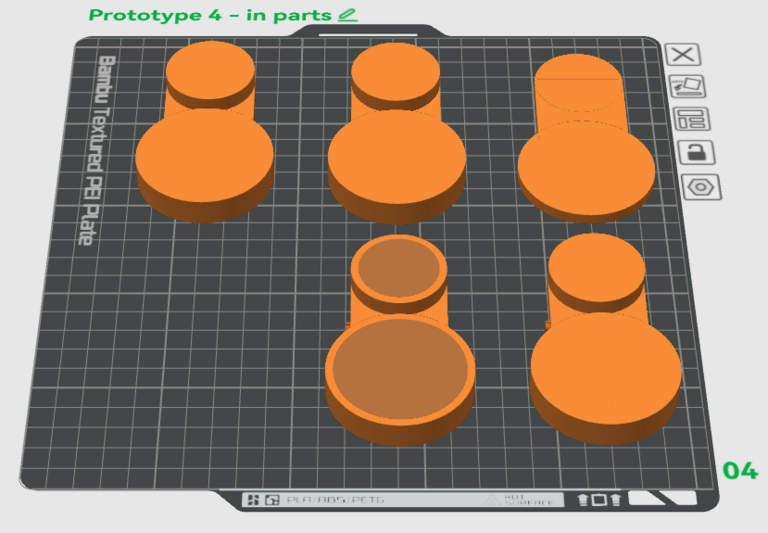
Task: Auto-orient objects on this plate
Action: pos(687,87)
